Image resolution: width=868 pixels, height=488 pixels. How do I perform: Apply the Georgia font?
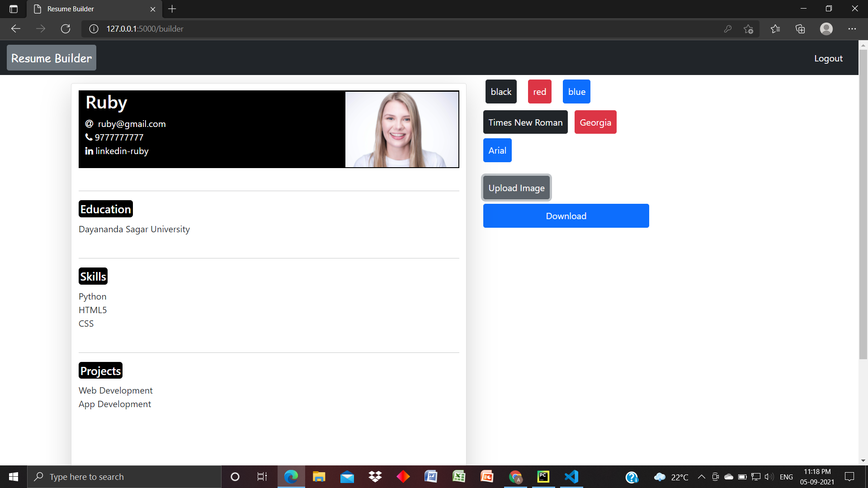[x=595, y=122]
